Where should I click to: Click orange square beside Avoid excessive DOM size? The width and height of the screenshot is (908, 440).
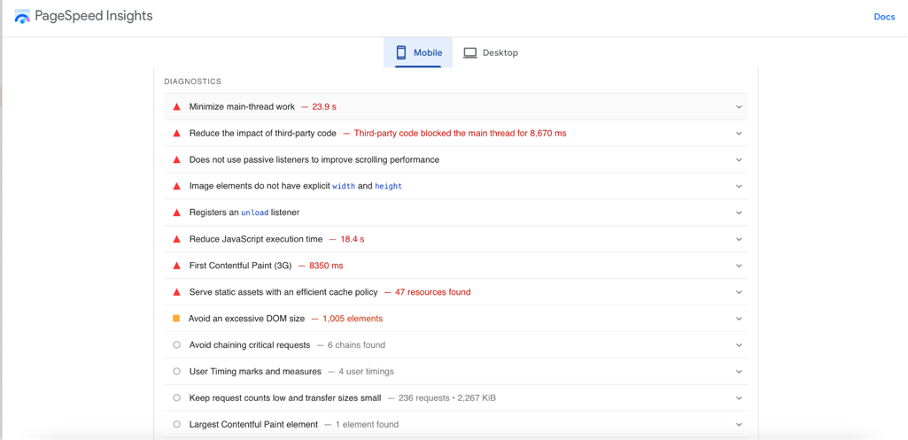(x=177, y=319)
